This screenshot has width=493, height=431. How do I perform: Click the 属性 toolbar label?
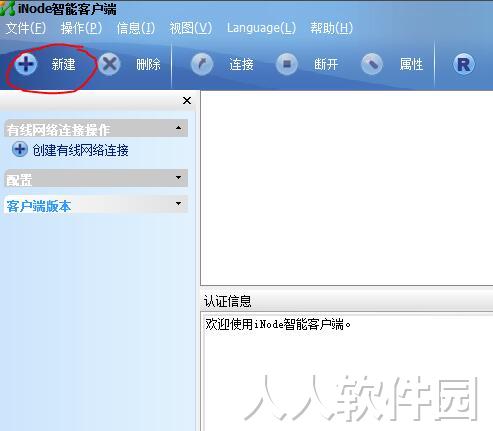click(x=411, y=64)
